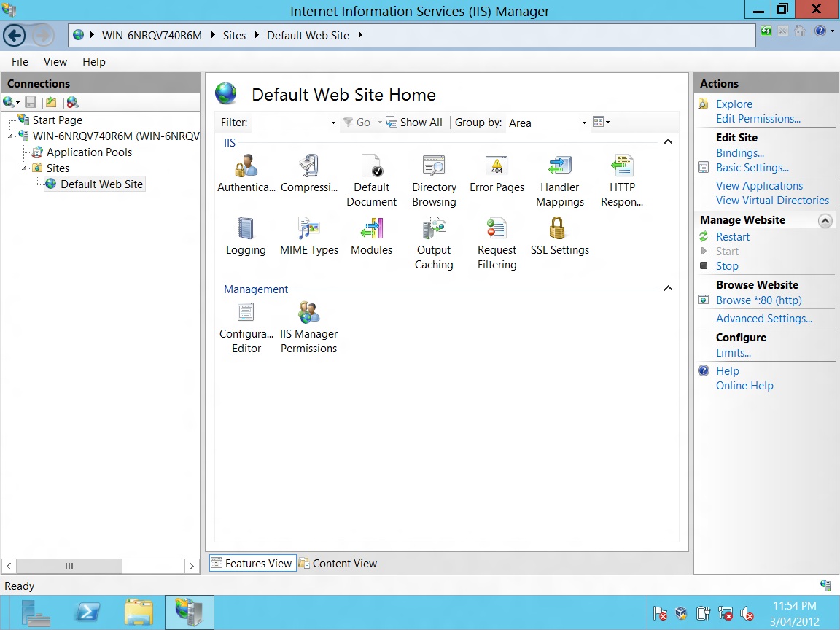
Task: Click Edit Permissions link
Action: (758, 119)
